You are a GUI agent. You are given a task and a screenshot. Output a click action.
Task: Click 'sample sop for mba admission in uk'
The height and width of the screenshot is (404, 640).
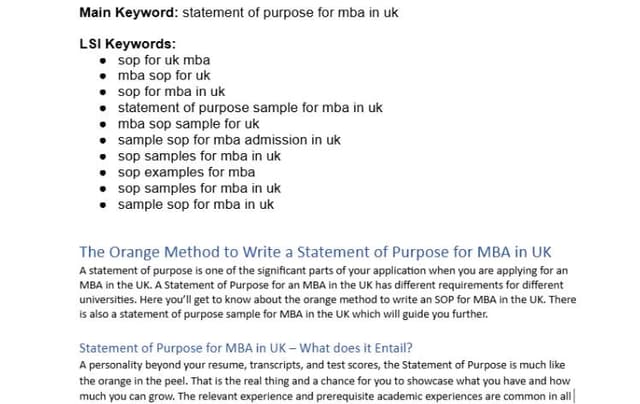229,140
